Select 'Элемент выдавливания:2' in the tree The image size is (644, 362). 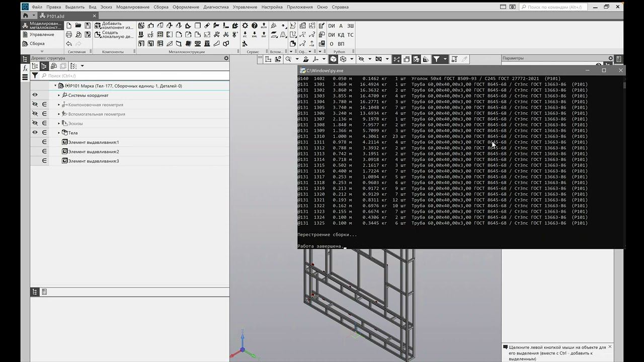pyautogui.click(x=94, y=152)
